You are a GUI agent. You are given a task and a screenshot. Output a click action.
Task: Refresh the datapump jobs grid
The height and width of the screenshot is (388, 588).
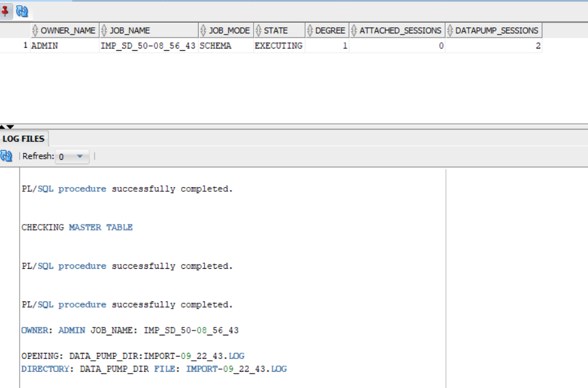[x=22, y=12]
